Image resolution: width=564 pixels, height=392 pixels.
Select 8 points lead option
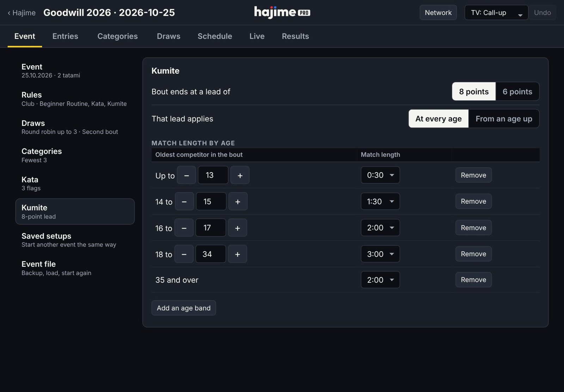pos(474,92)
